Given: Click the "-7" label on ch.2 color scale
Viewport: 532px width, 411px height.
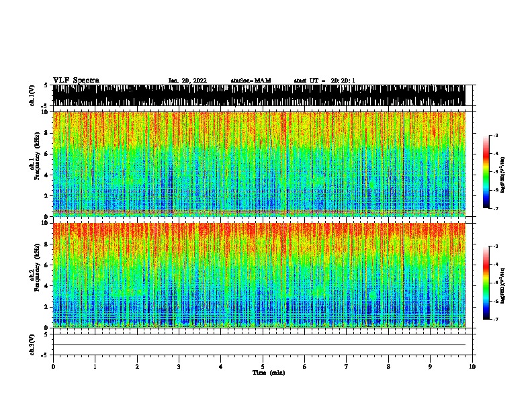Looking at the screenshot, I should pos(495,320).
